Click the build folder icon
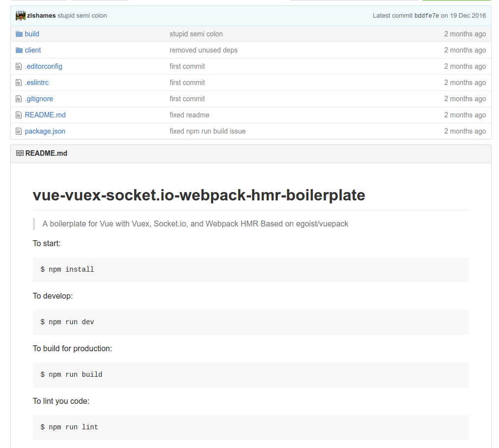Image resolution: width=499 pixels, height=448 pixels. coord(19,34)
